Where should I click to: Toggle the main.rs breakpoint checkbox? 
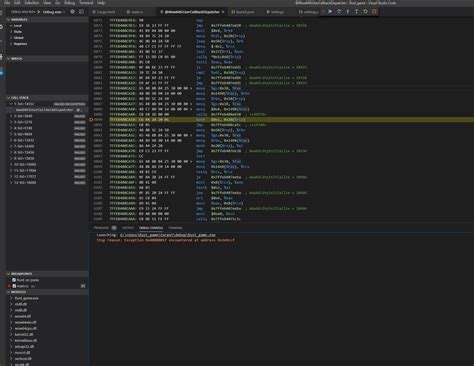click(14, 286)
